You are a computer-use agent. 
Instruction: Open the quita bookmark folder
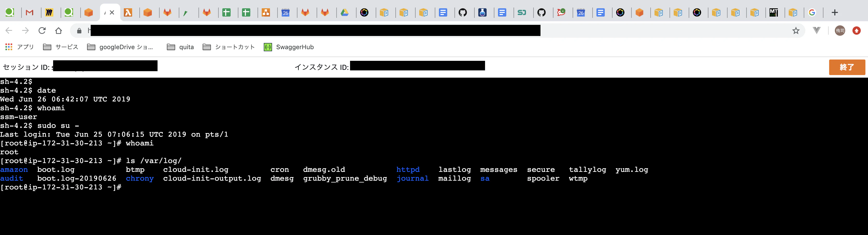[x=180, y=47]
